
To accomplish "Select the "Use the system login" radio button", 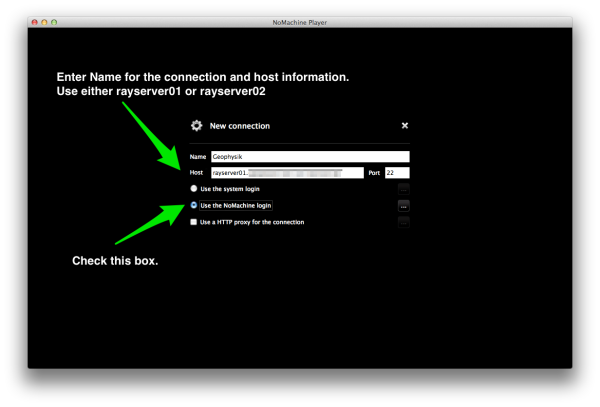I will point(194,188).
